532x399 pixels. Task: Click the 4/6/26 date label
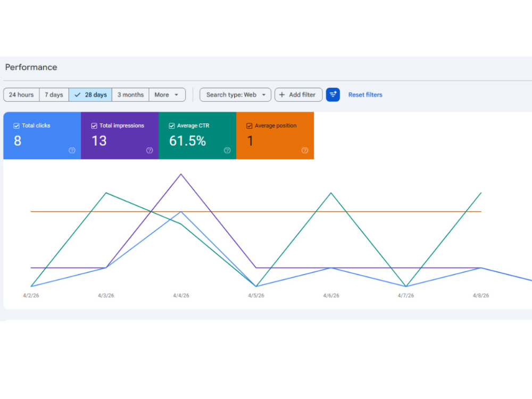[x=331, y=295]
